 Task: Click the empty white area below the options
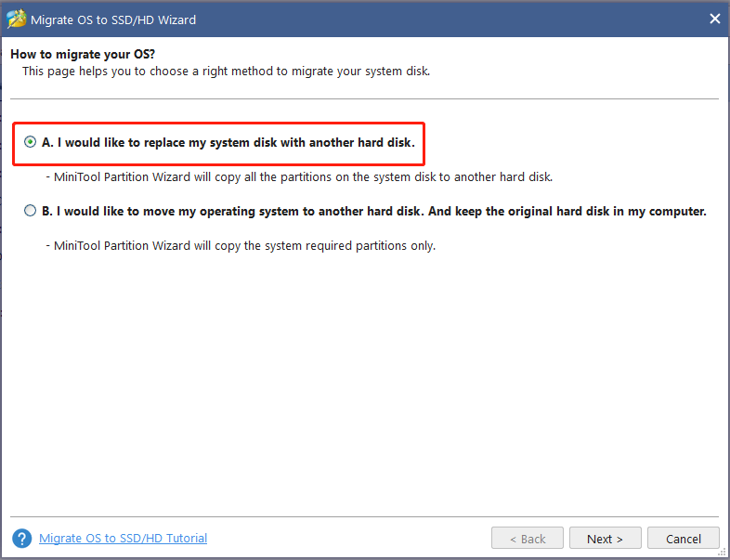tap(365, 382)
